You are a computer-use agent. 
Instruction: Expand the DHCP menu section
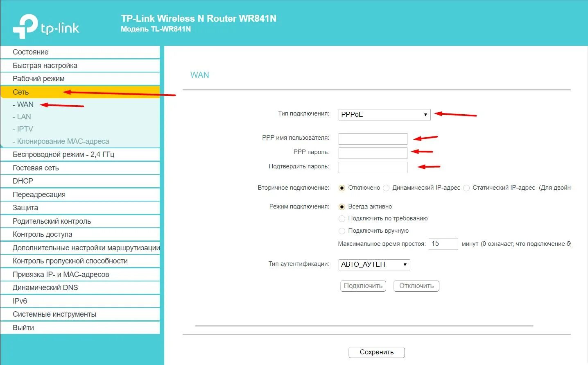[80, 181]
